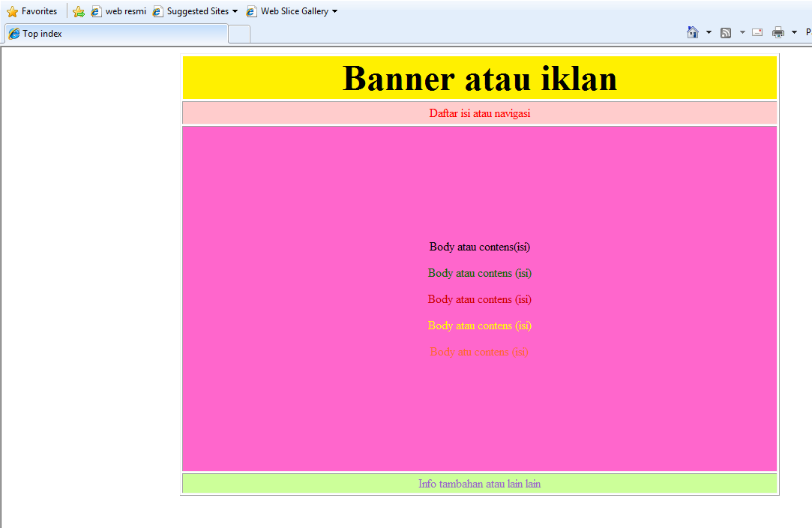Viewport: 812px width, 528px height.
Task: Click the Read Mail envelope icon
Action: pyautogui.click(x=757, y=33)
